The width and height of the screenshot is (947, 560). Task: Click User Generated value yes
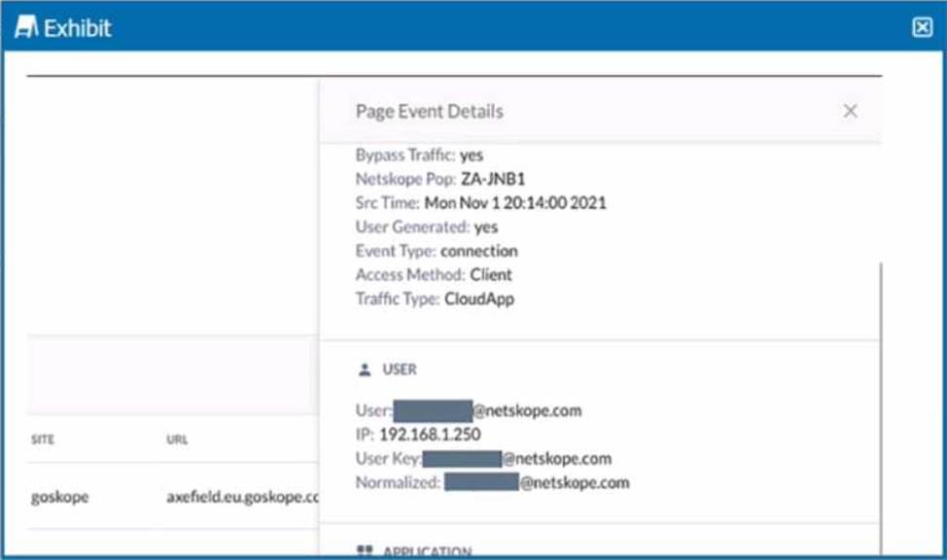click(485, 227)
